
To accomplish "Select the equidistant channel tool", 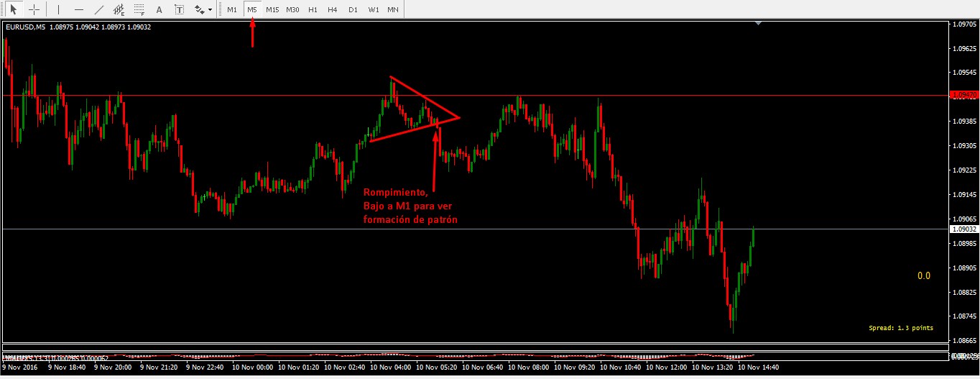I will click(119, 10).
